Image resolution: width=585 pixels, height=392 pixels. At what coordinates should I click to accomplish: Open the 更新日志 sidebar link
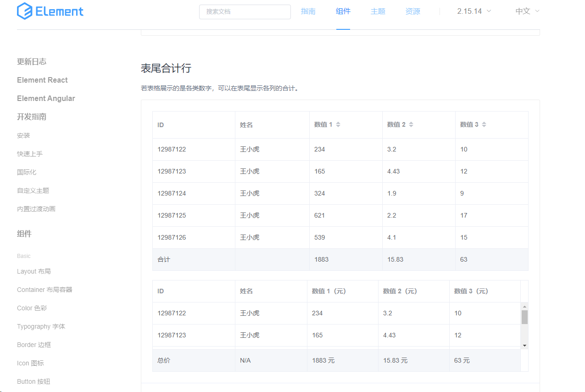(32, 62)
